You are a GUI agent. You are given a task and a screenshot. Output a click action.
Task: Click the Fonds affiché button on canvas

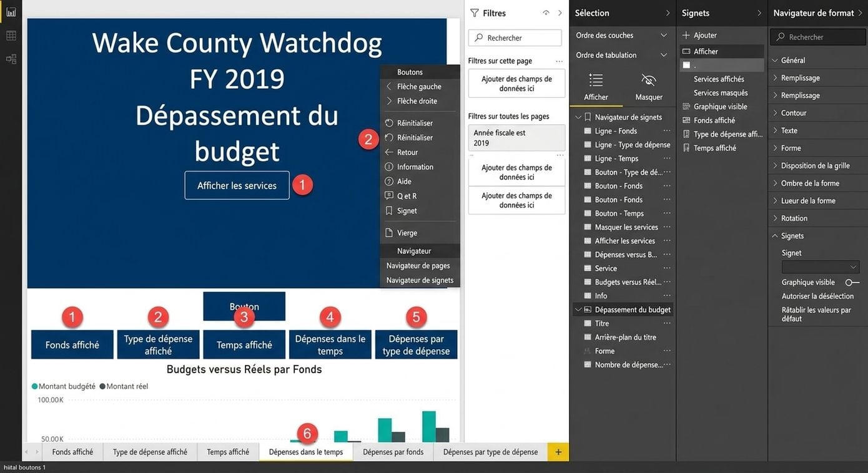[x=72, y=344]
